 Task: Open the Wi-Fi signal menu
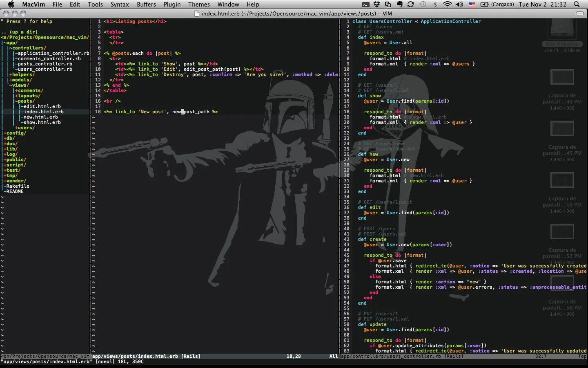coord(447,4)
